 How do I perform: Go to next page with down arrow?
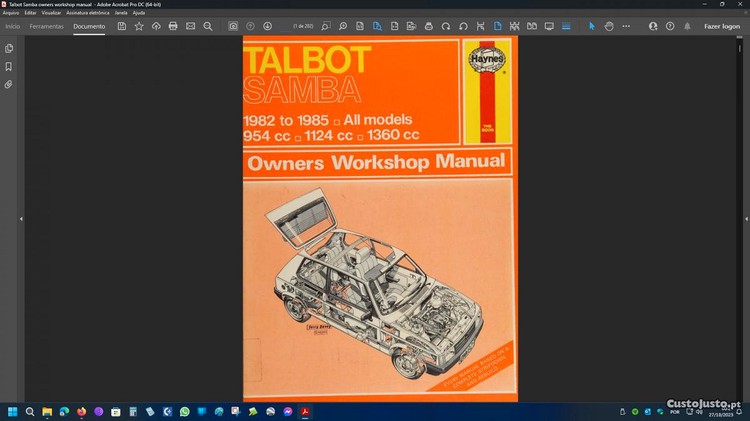(267, 26)
